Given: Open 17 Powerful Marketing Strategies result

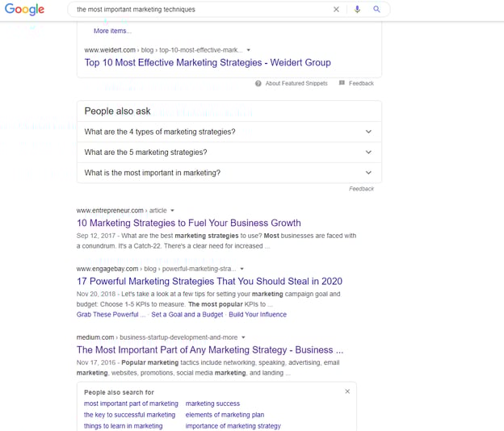Looking at the screenshot, I should point(209,282).
